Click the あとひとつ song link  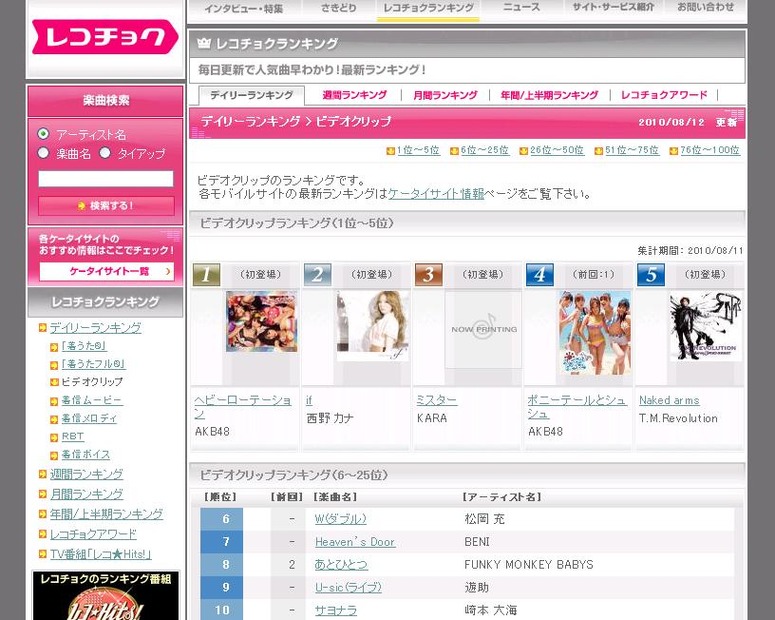(341, 565)
